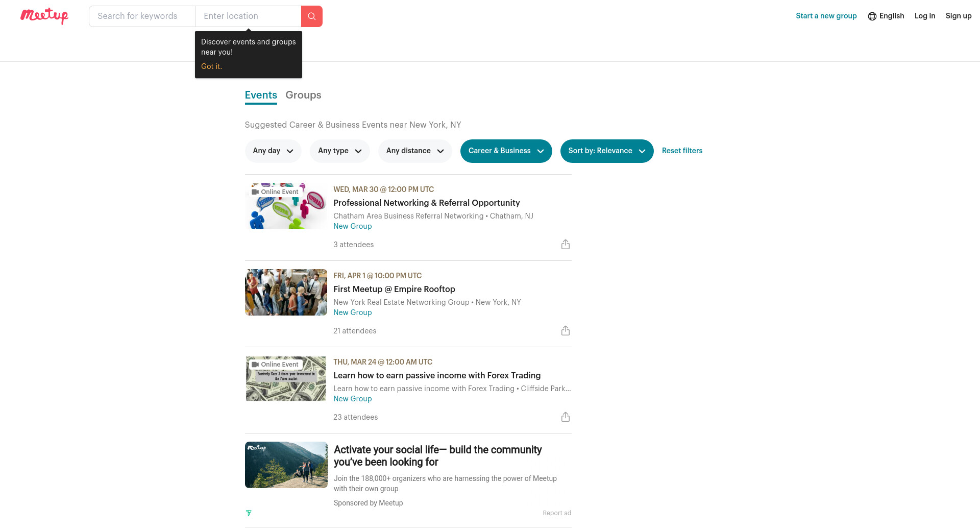The width and height of the screenshot is (980, 531).
Task: Switch to the Groups tab
Action: click(303, 95)
